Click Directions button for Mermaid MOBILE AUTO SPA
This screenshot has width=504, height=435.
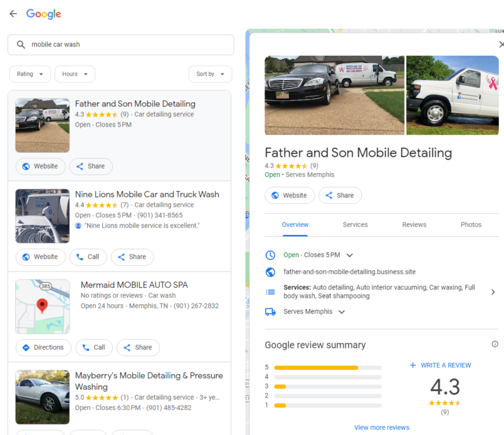pos(43,347)
